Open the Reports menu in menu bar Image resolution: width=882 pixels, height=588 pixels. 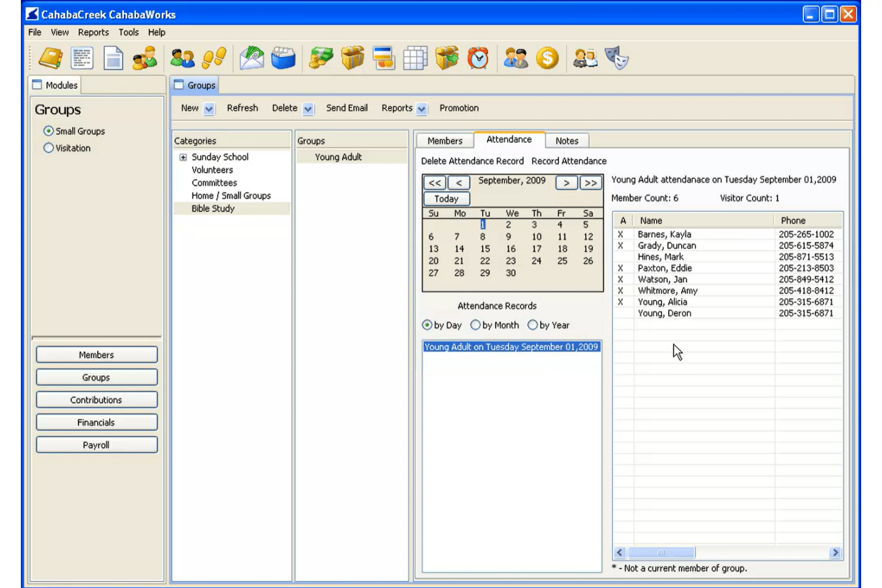[x=94, y=32]
